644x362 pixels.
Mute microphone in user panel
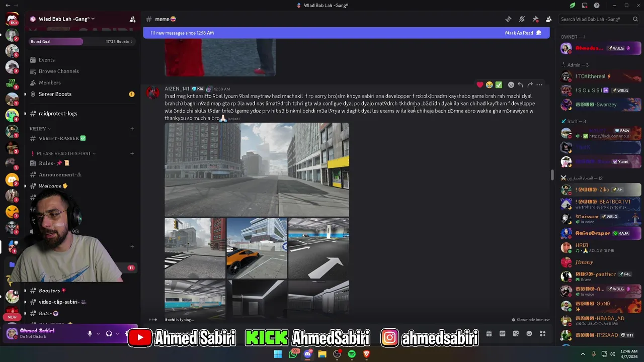click(90, 333)
